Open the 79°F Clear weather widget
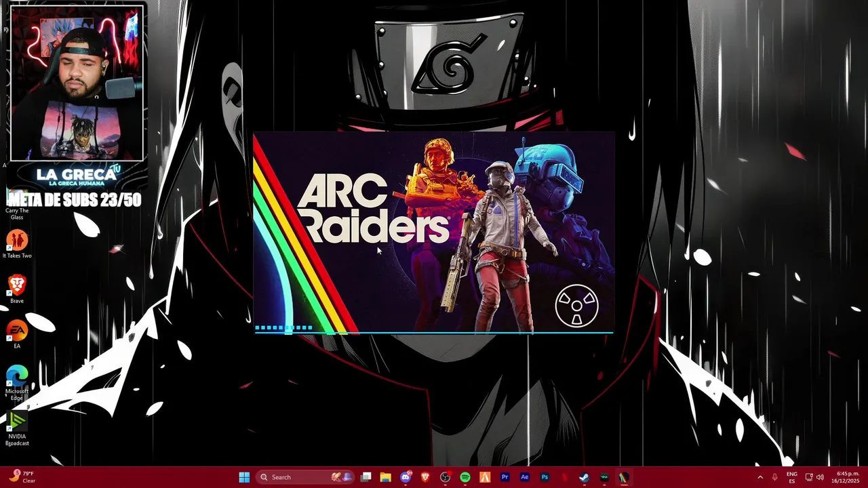 coord(22,477)
